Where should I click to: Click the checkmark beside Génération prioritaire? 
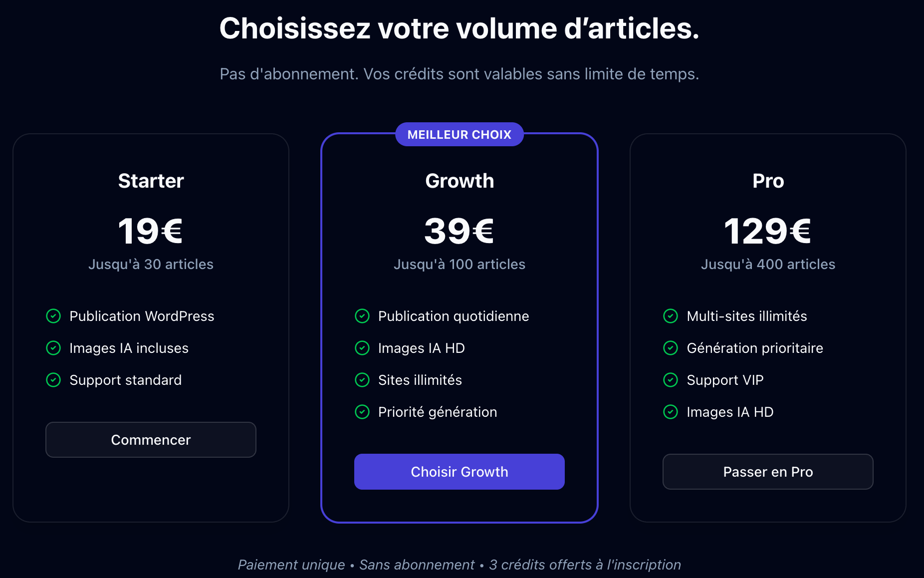tap(671, 348)
